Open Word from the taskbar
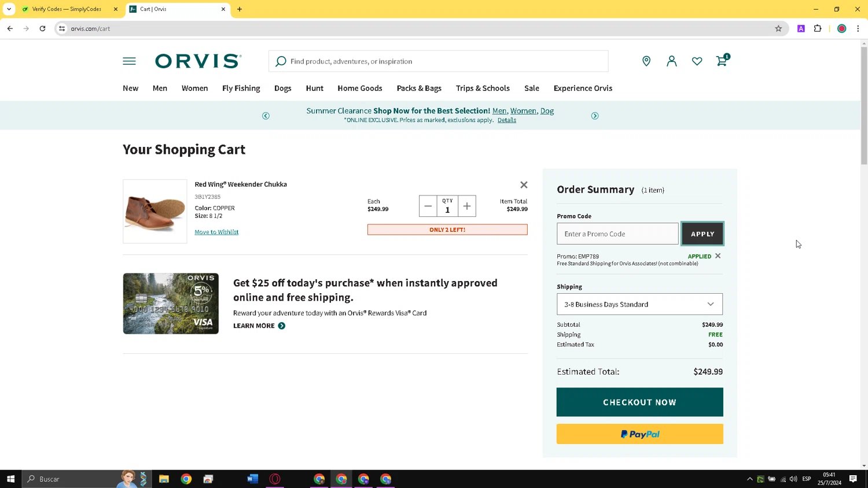The height and width of the screenshot is (488, 868). (x=252, y=479)
